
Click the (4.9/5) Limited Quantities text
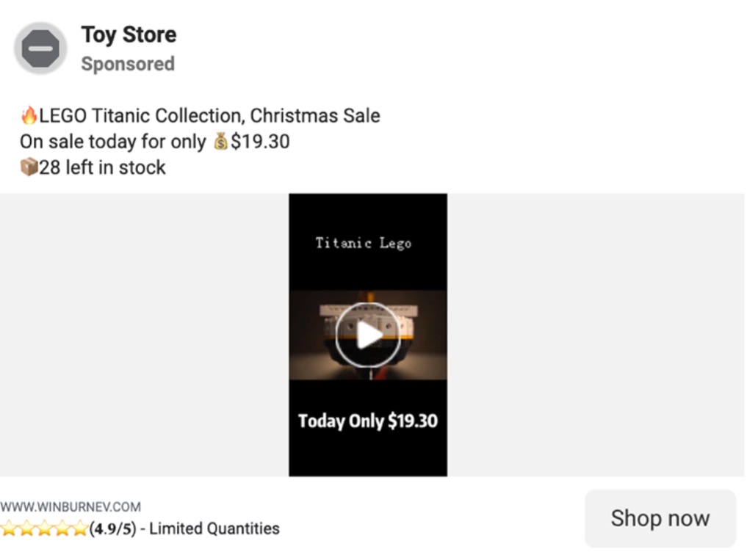[x=184, y=528]
